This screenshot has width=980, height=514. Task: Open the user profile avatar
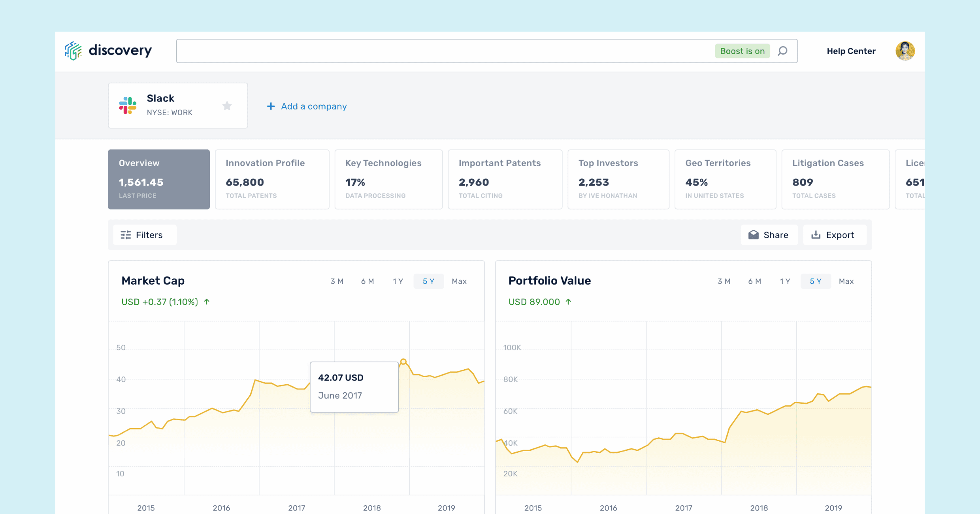(x=905, y=51)
